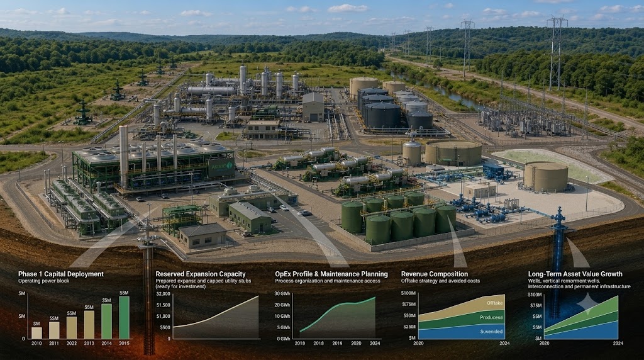Click the "20 GWh" axis value
This screenshot has height=360, width=644.
(282, 305)
